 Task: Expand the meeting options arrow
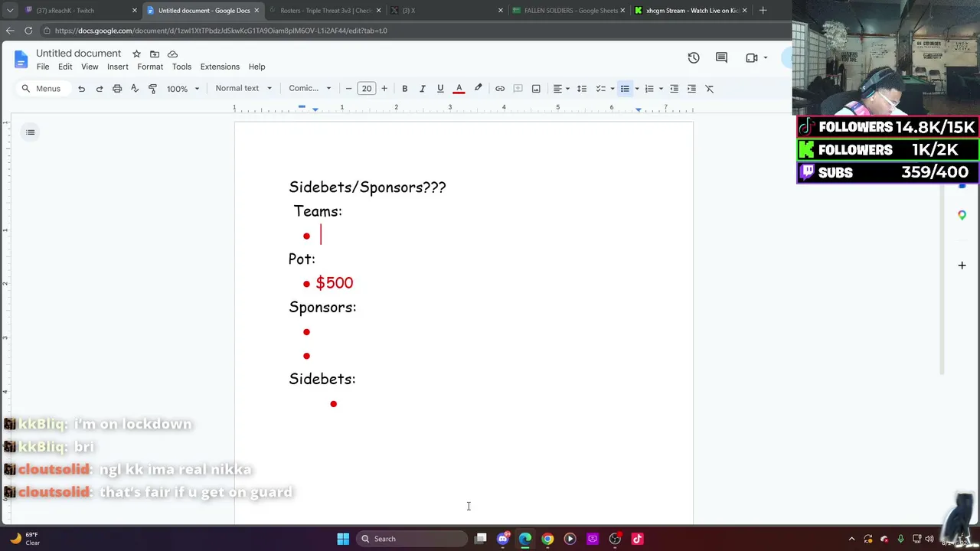pos(765,58)
